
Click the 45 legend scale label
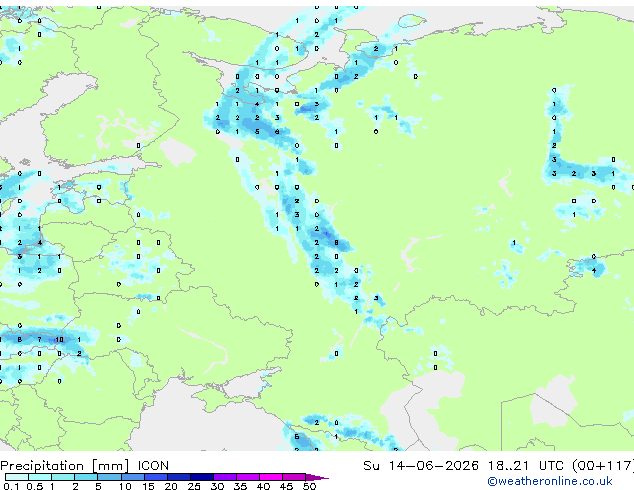286,486
